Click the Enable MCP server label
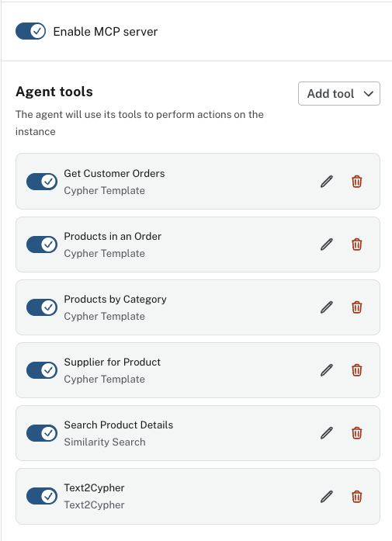Viewport: 392px width, 541px height. tap(106, 32)
